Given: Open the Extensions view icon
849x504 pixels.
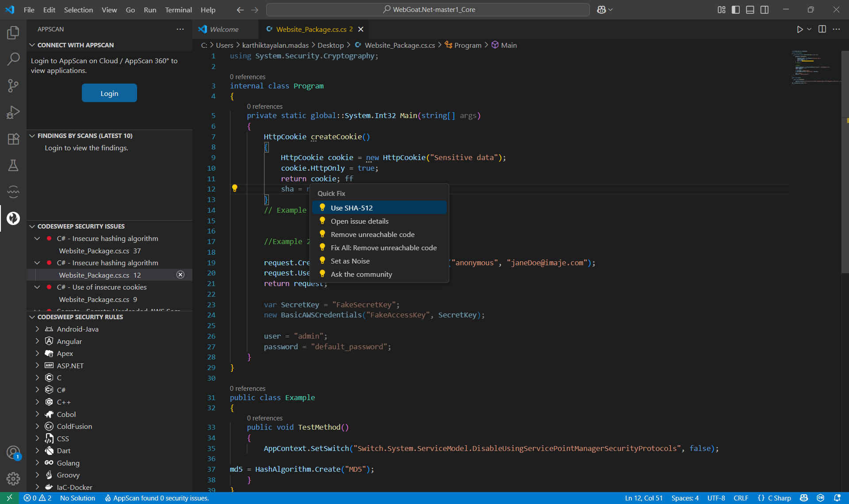Looking at the screenshot, I should coord(13,139).
